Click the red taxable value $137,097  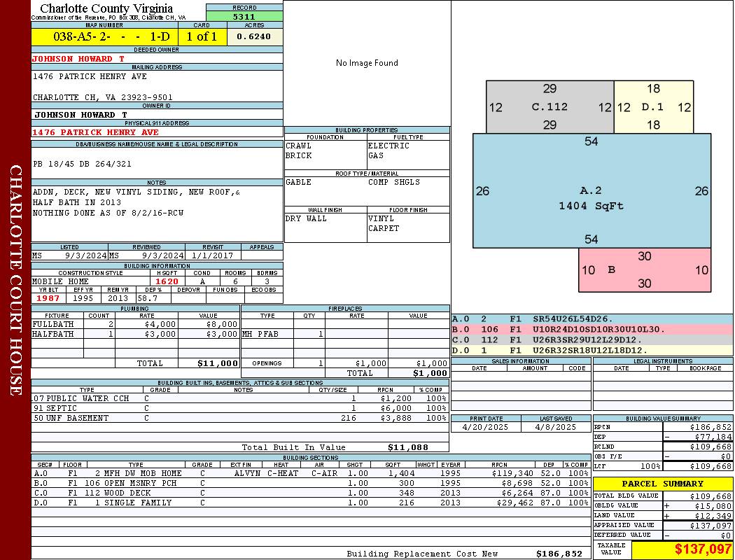tap(703, 549)
